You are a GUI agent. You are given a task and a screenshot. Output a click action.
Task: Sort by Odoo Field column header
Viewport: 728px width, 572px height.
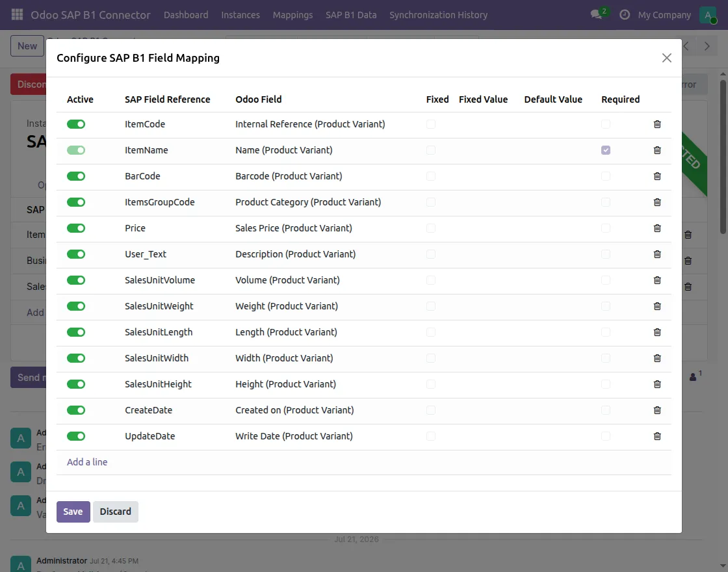pyautogui.click(x=258, y=99)
